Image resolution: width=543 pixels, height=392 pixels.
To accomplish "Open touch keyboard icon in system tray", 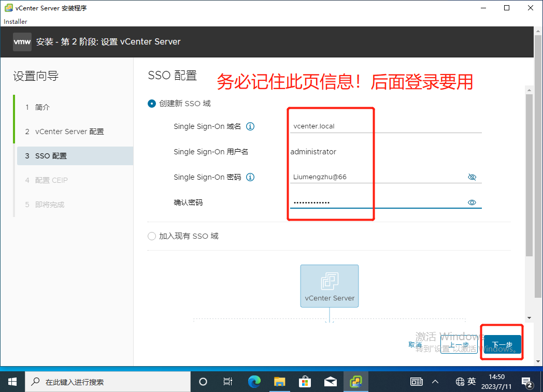I will tap(416, 382).
